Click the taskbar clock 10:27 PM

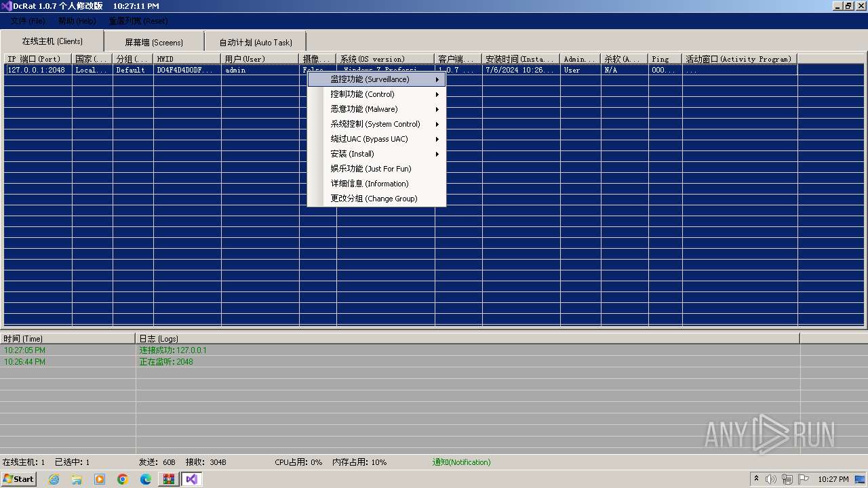(x=833, y=479)
